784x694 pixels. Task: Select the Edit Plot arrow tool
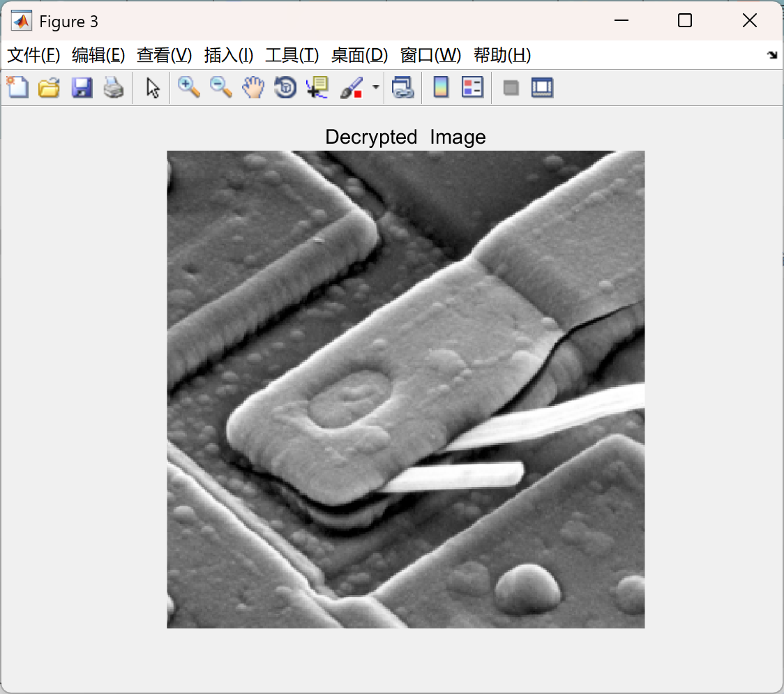[x=153, y=87]
